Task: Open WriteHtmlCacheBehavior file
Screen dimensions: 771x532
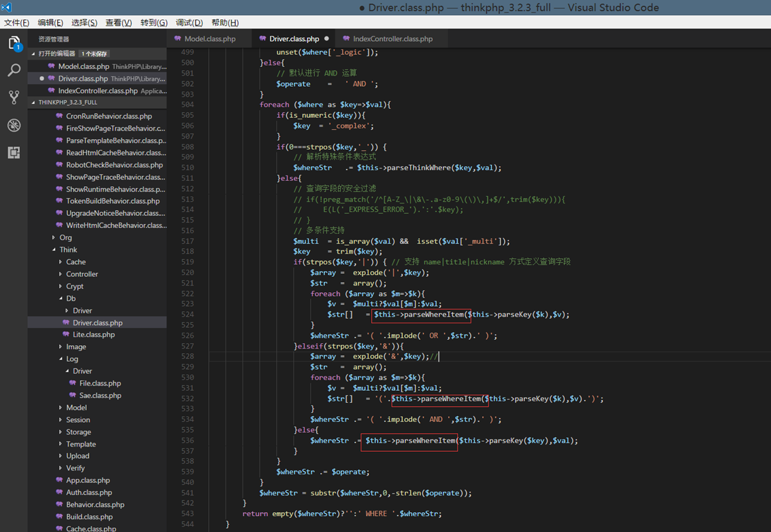Action: point(97,225)
